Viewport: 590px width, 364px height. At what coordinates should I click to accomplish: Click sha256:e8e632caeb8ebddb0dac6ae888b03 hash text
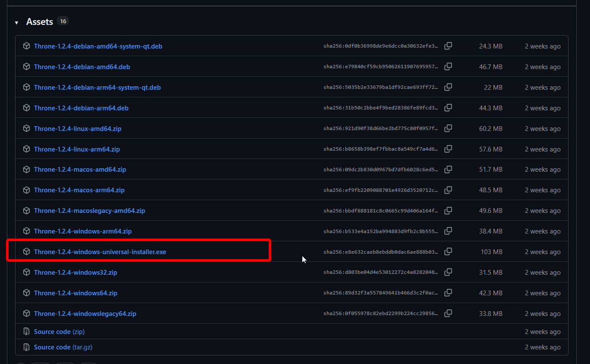(381, 252)
